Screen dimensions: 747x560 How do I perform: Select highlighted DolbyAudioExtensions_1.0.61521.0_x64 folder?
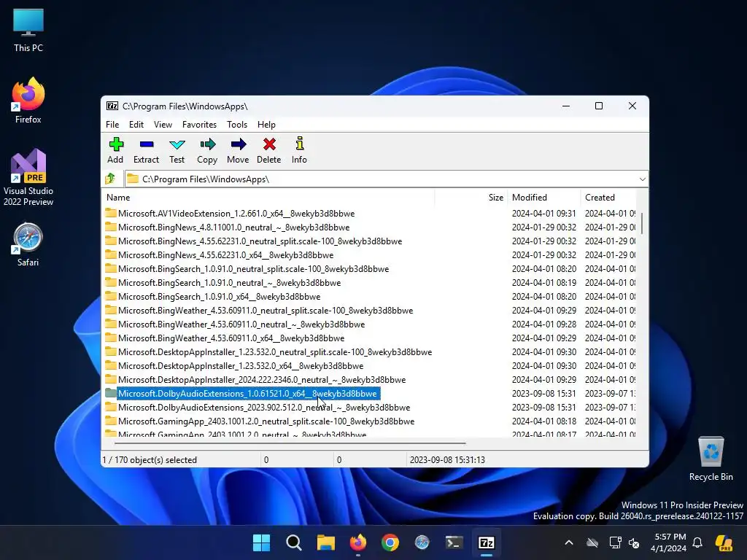(x=248, y=393)
